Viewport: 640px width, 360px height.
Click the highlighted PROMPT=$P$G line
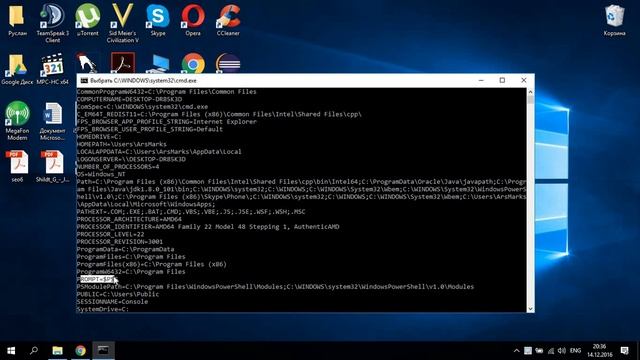click(x=97, y=279)
